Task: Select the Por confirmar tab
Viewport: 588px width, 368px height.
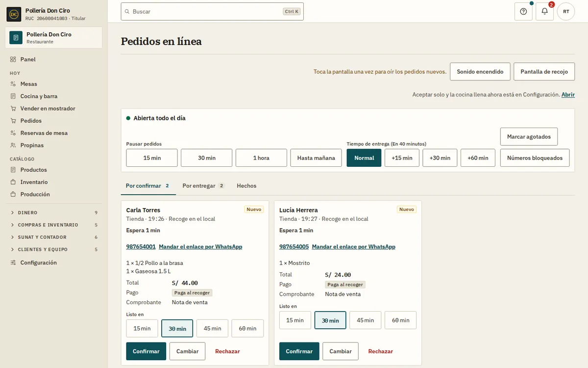Action: [x=147, y=186]
